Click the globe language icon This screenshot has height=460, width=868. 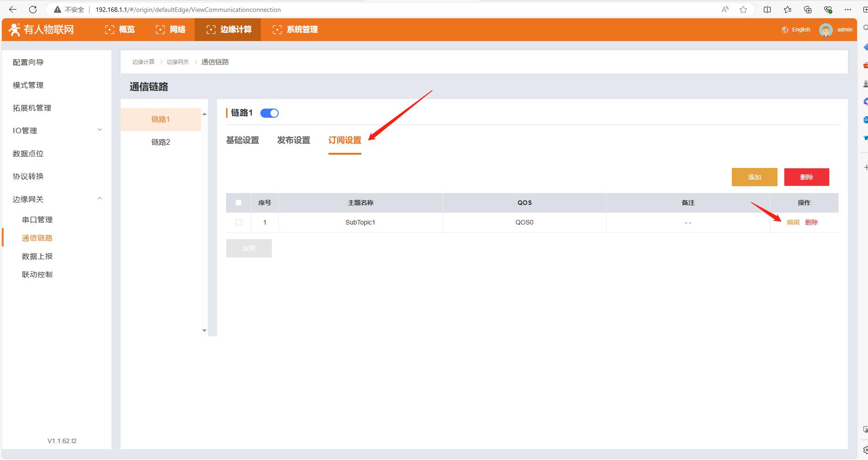[785, 30]
